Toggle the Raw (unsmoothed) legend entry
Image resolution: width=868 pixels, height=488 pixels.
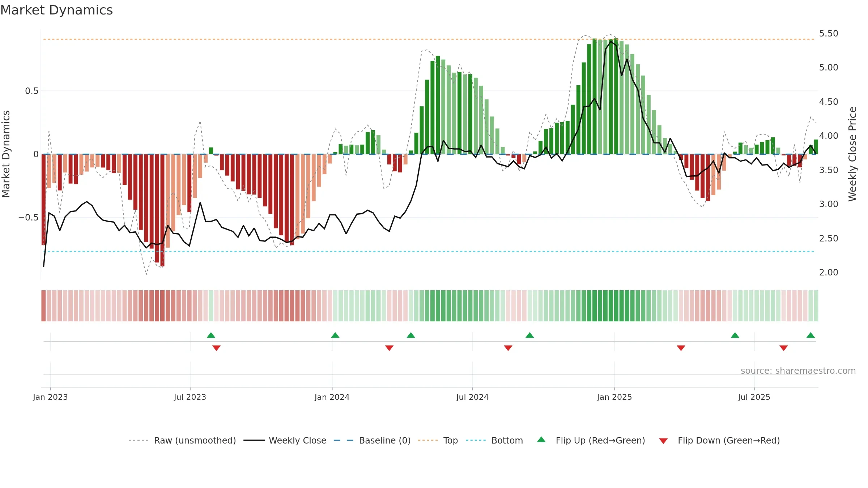pos(182,440)
